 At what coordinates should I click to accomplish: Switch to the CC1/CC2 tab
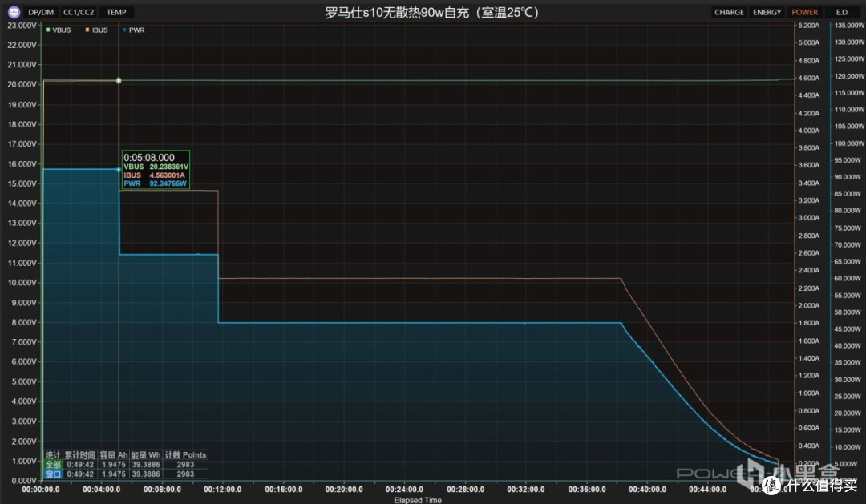pyautogui.click(x=79, y=12)
